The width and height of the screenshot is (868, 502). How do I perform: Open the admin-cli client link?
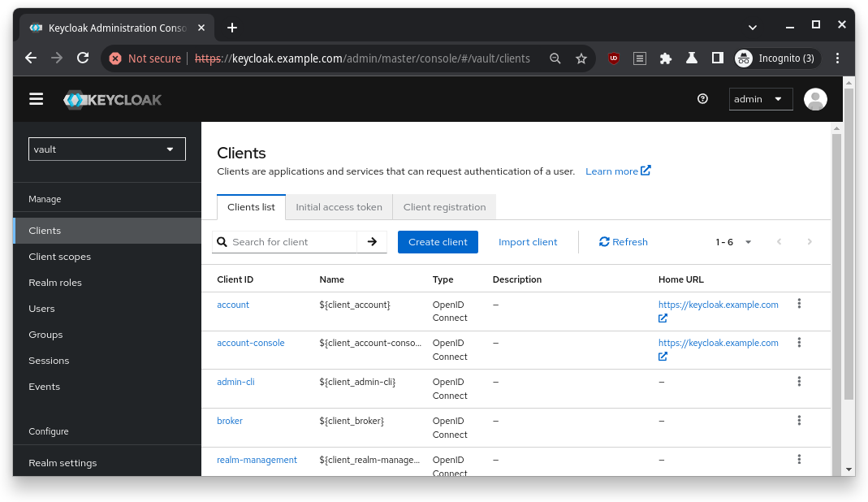pyautogui.click(x=235, y=382)
